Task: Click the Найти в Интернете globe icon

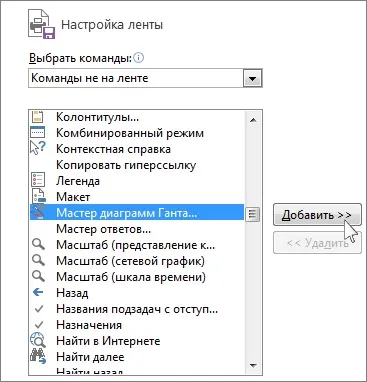Action: [x=38, y=340]
